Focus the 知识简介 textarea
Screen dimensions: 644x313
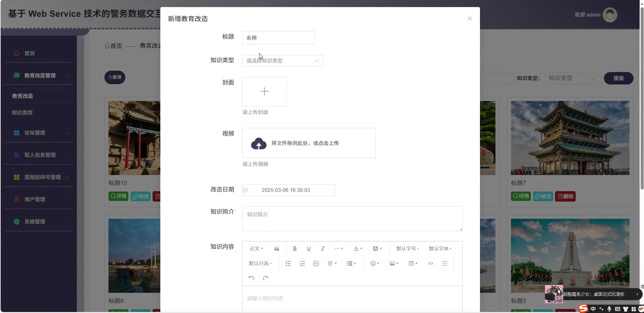[x=352, y=219]
